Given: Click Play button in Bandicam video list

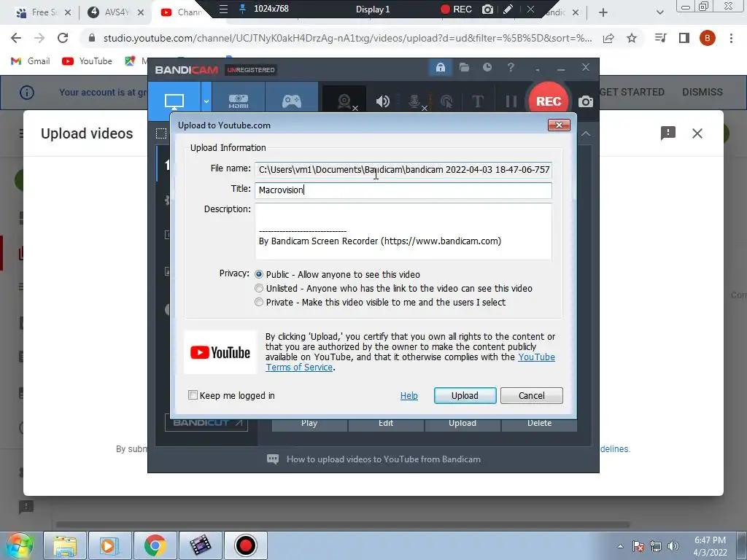Looking at the screenshot, I should coord(309,424).
